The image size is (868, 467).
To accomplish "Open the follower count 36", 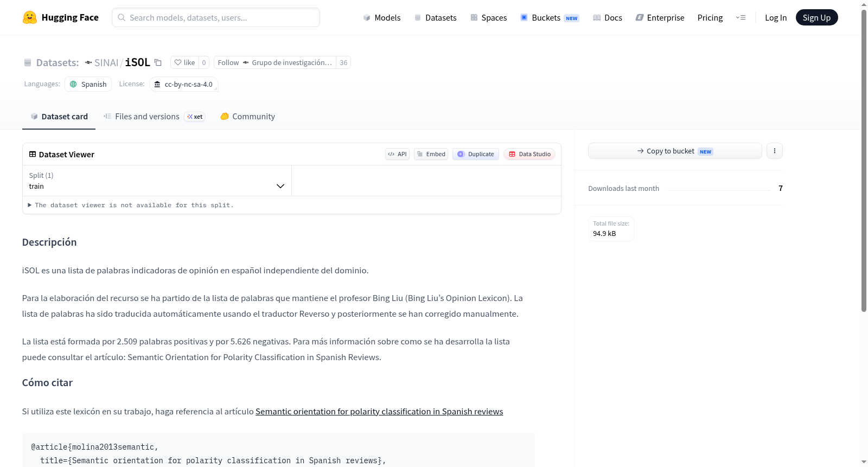I will (343, 62).
